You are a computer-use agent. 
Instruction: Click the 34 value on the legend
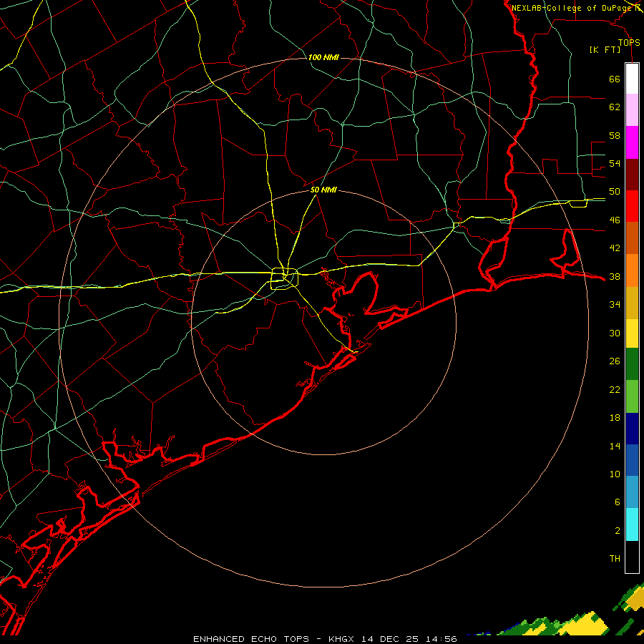point(615,305)
